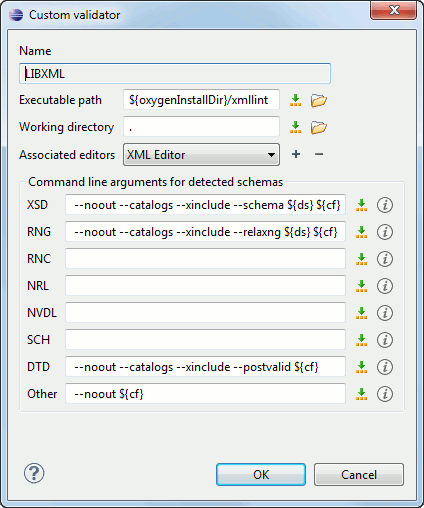This screenshot has width=424, height=508.
Task: Dismiss dialog with Cancel button
Action: [x=359, y=474]
